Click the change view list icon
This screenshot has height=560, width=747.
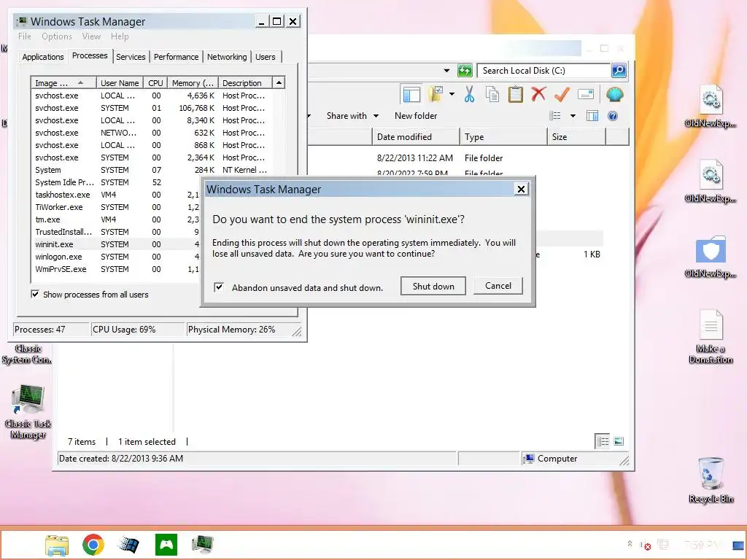click(x=555, y=116)
